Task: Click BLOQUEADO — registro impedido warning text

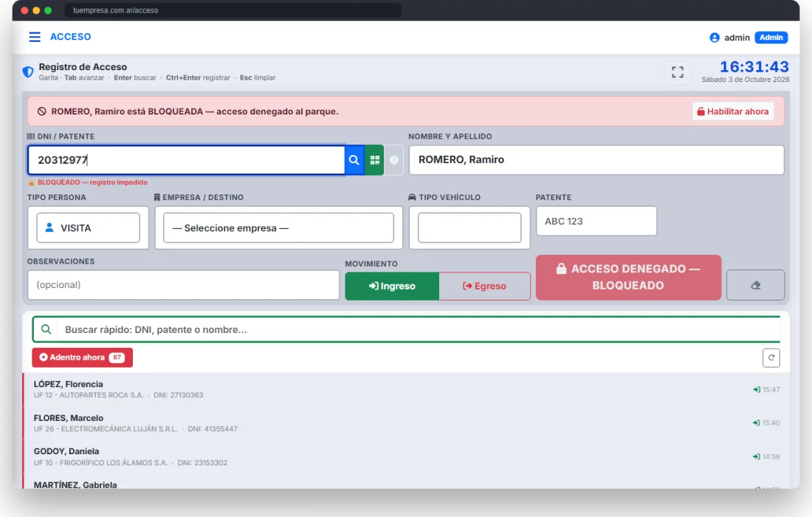Action: [x=92, y=182]
